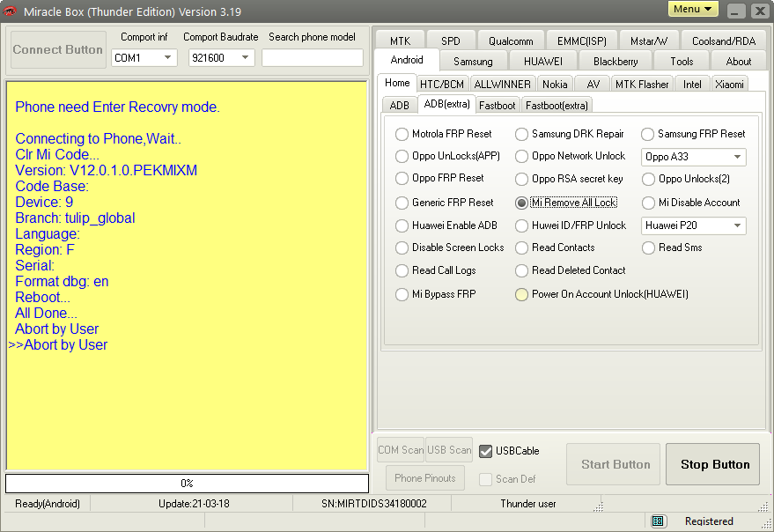Image resolution: width=774 pixels, height=532 pixels.
Task: Click the SN:MIRTDIDS34180002 status text
Action: coord(374,504)
